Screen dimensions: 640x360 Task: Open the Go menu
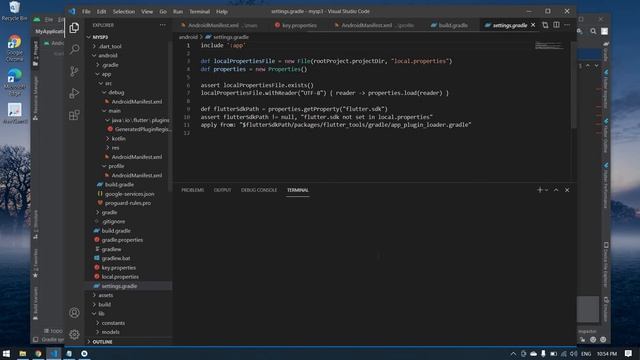tap(163, 11)
